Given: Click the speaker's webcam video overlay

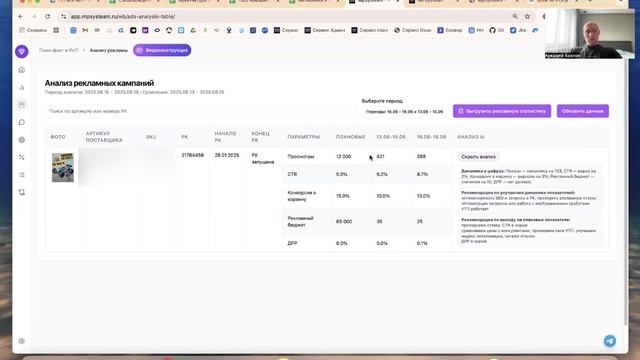Looking at the screenshot, I should 590,34.
